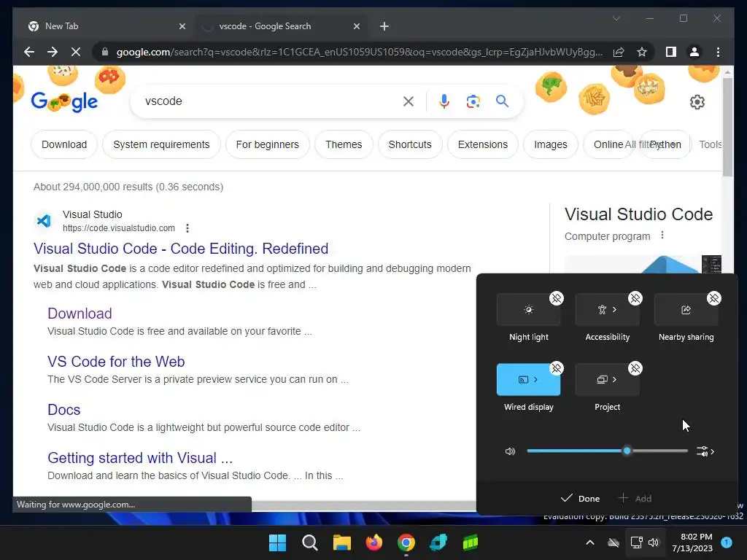Open knowledge panel more options

click(662, 236)
